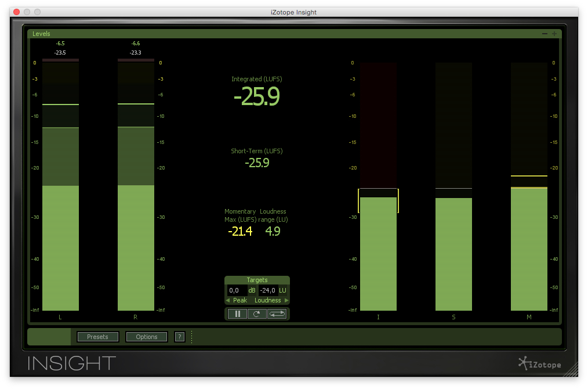The image size is (588, 389).
Task: Expand the Levels panel with the plus icon
Action: click(x=554, y=34)
